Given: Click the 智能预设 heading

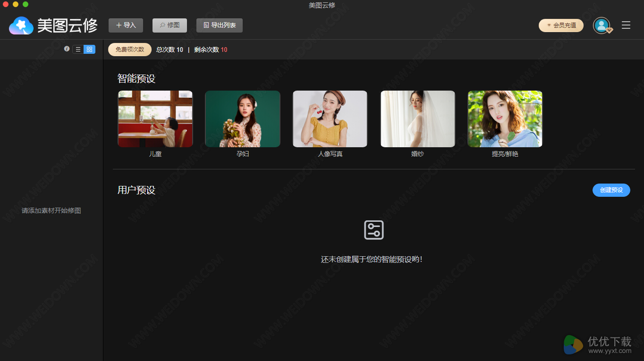Looking at the screenshot, I should click(136, 78).
